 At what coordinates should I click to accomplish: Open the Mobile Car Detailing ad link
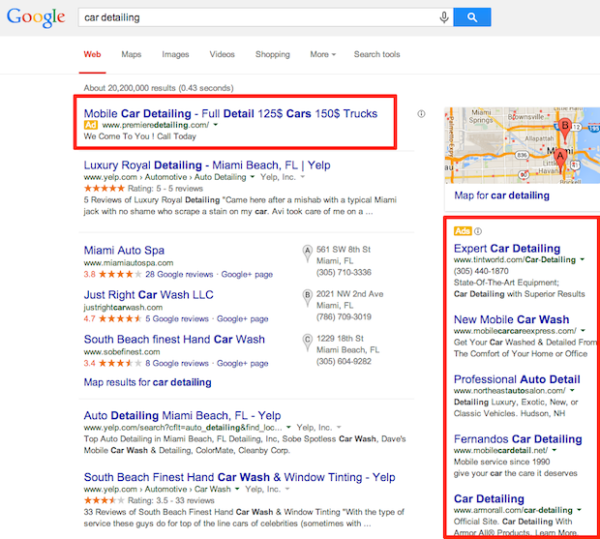tap(230, 114)
